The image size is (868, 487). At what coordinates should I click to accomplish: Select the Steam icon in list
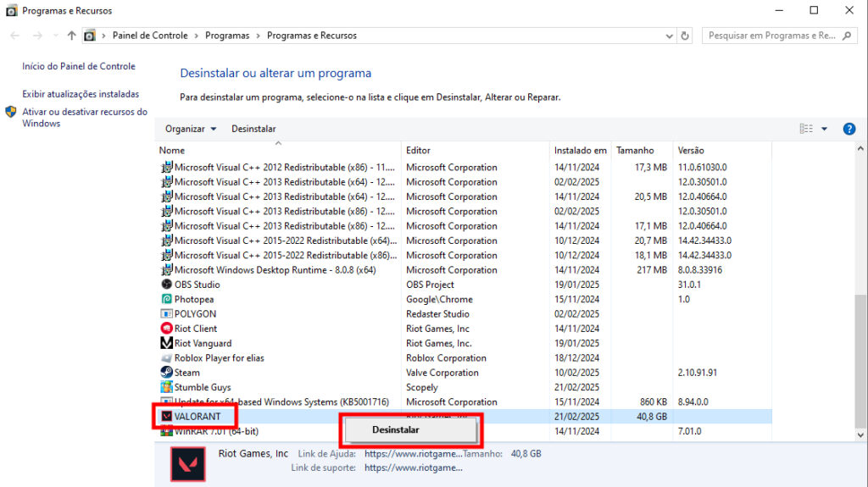(x=167, y=373)
